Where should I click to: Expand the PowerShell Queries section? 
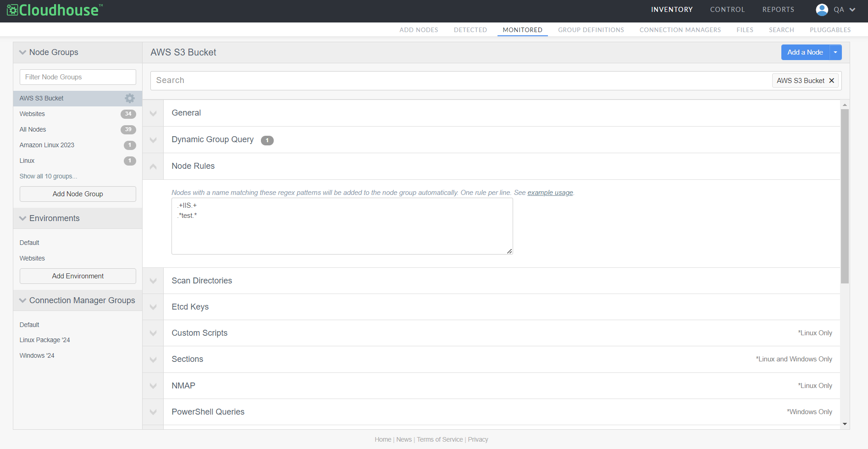click(x=153, y=412)
